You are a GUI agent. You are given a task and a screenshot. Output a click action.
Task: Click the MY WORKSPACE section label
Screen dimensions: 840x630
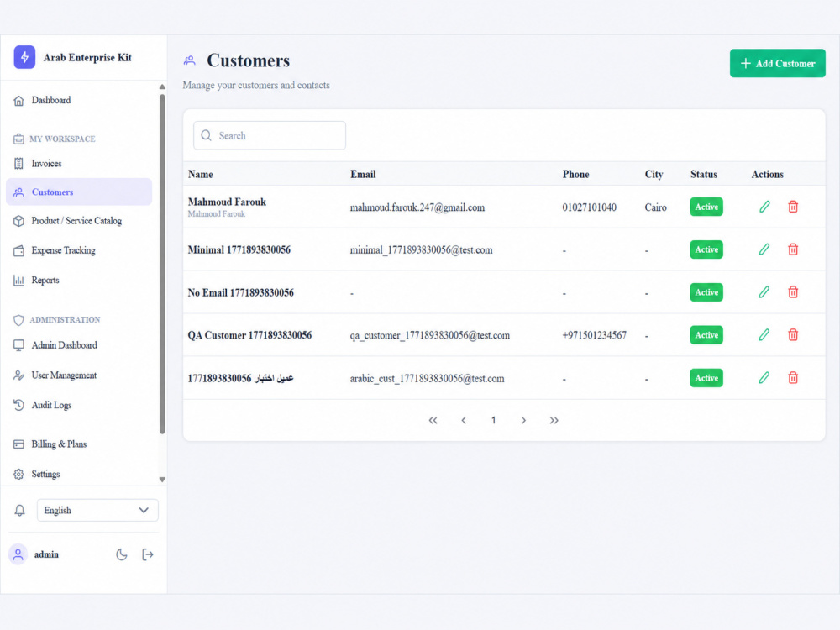pos(62,139)
